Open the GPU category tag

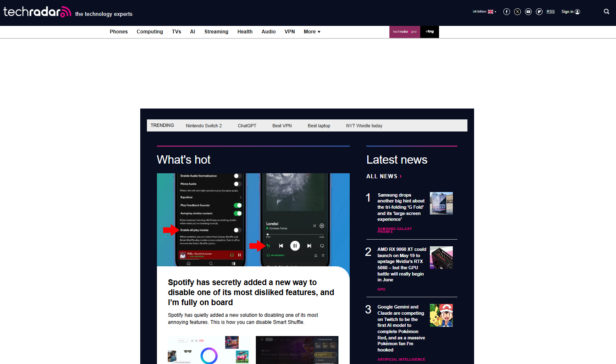point(381,289)
